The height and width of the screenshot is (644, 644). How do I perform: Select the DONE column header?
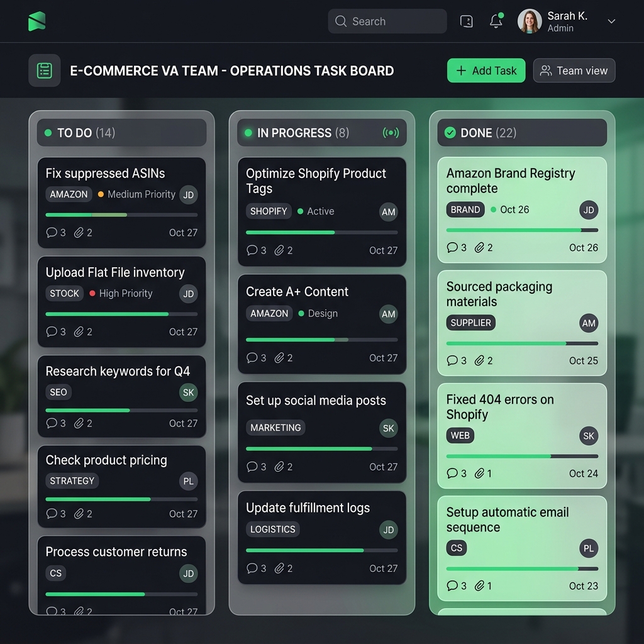click(522, 133)
